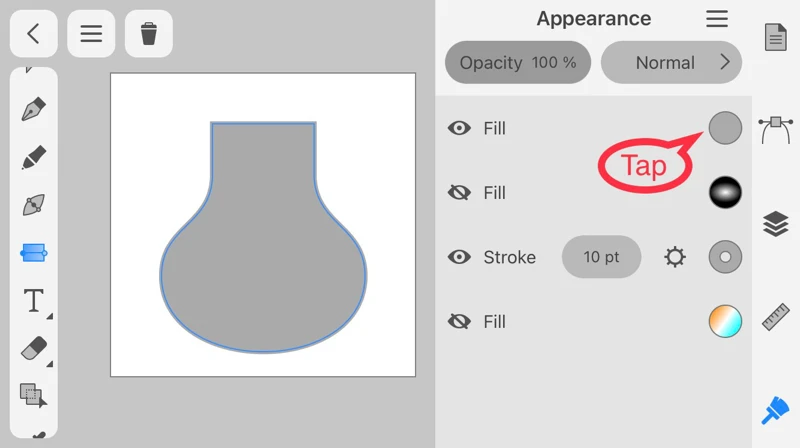800x448 pixels.
Task: Tap the 10 pt stroke width button
Action: tap(601, 257)
